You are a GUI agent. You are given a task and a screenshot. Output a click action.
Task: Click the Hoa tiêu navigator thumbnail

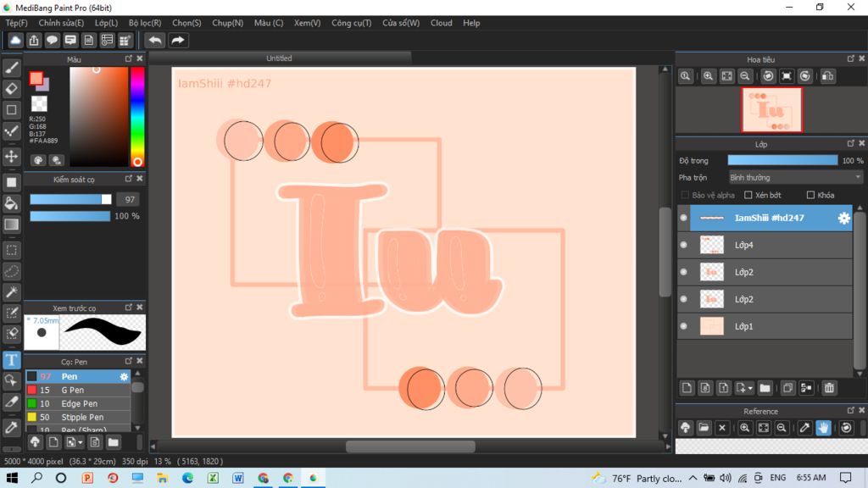pyautogui.click(x=771, y=109)
